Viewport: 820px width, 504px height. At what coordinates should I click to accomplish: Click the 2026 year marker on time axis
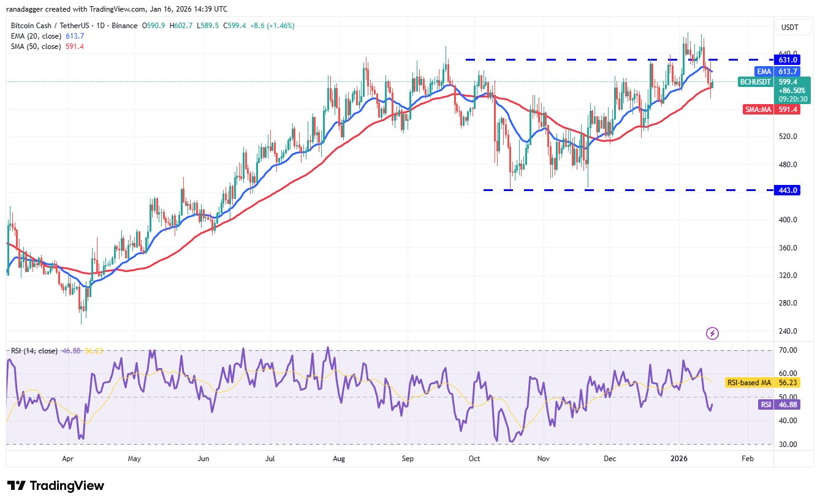point(678,458)
